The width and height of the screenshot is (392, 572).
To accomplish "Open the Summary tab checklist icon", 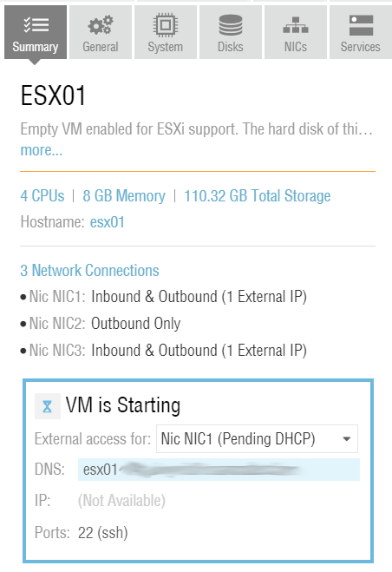I will tap(36, 25).
